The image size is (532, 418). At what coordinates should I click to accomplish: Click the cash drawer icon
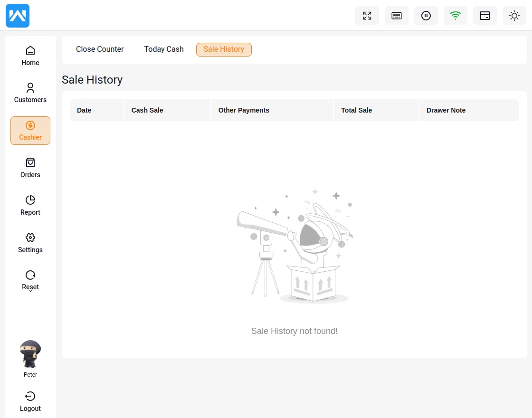[485, 16]
